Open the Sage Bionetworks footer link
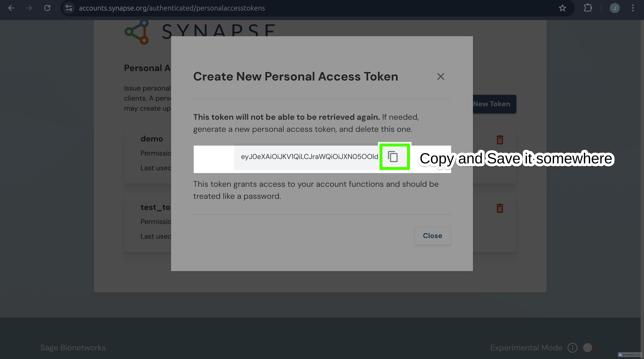The image size is (644, 359). (73, 348)
